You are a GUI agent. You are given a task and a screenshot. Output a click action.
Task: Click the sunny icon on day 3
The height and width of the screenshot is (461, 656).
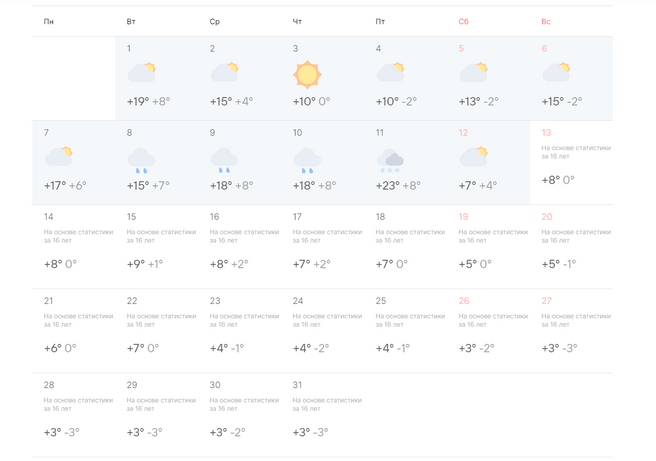[x=307, y=74]
